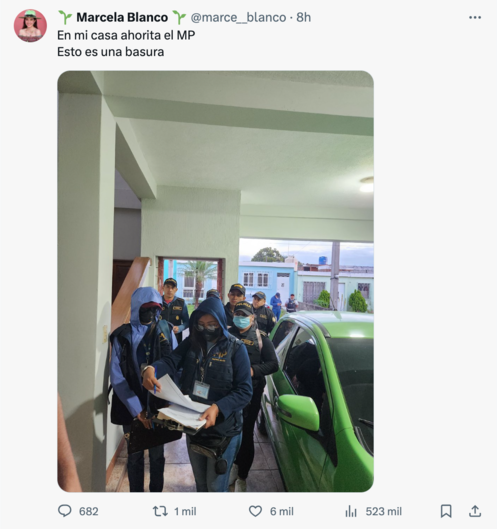Click the 523 mil views count
Viewport: 500px width, 529px height.
(384, 511)
